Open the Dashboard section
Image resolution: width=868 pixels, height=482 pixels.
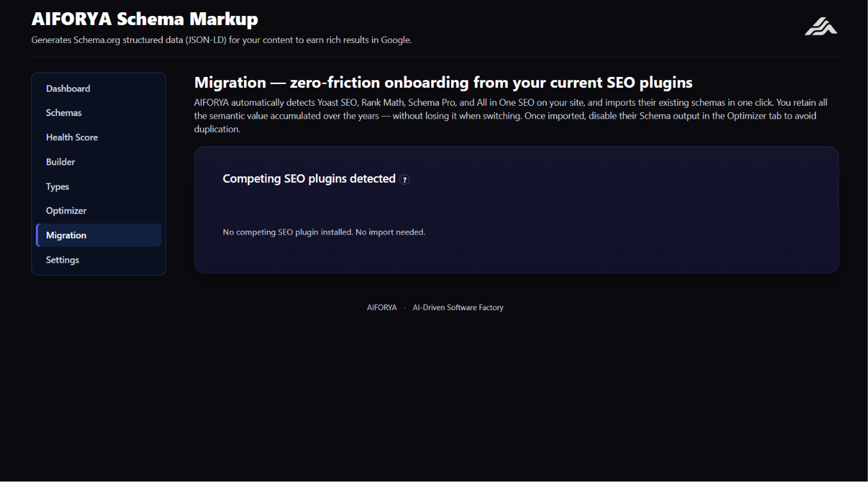[x=99, y=88]
